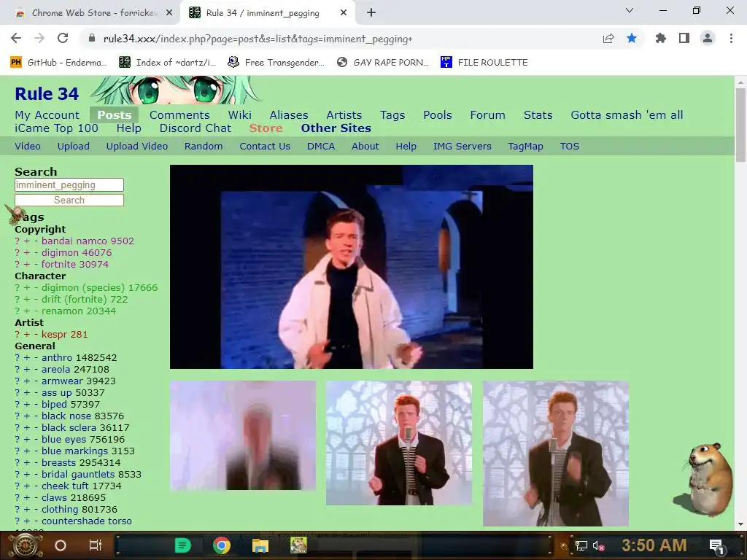This screenshot has width=747, height=560.
Task: Open the blurred bottom-left thumbnail
Action: 243,435
